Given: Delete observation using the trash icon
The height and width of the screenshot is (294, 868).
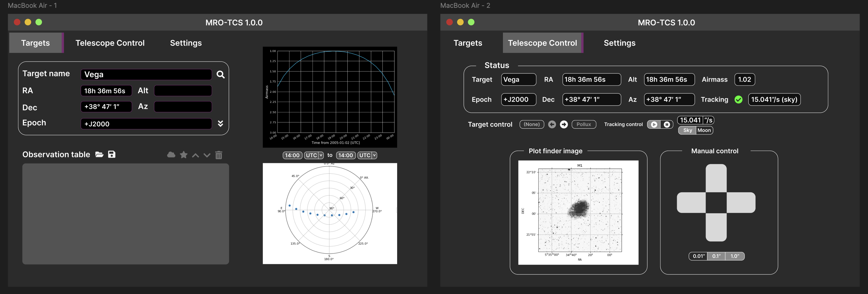Looking at the screenshot, I should 219,155.
